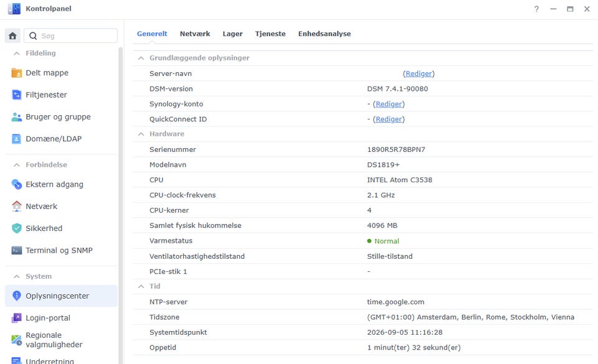This screenshot has height=364, width=598.
Task: Collapse the Forbindelse sidebar section
Action: (16, 165)
